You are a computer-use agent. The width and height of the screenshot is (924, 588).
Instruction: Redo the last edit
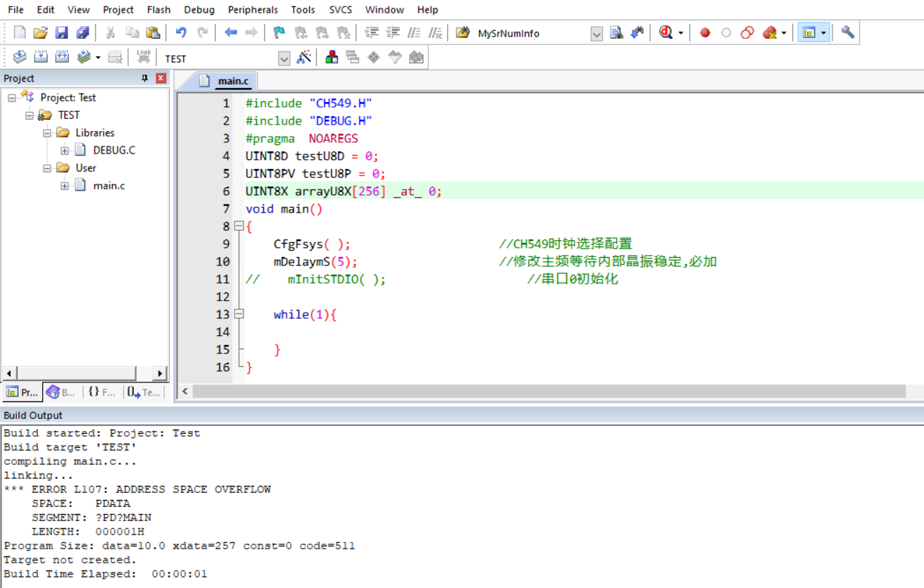click(x=202, y=33)
